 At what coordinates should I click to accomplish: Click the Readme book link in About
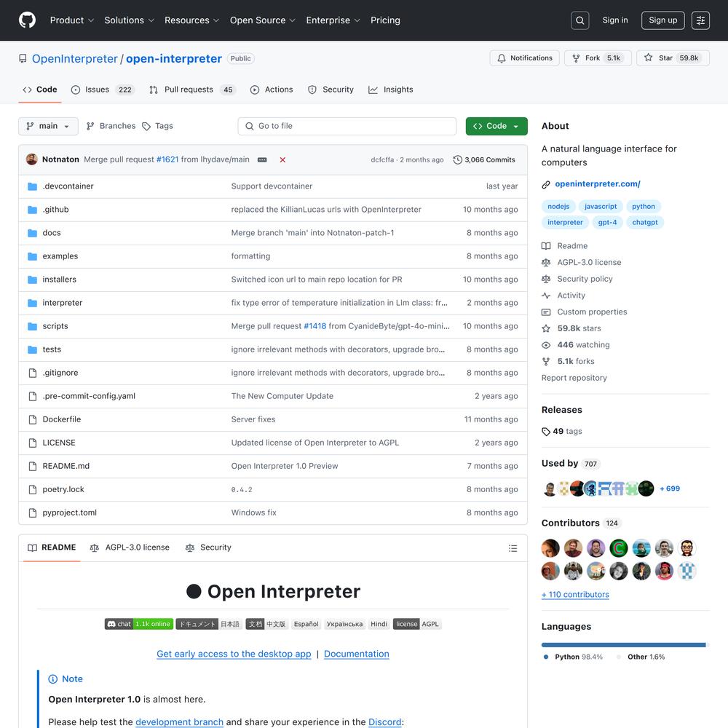pyautogui.click(x=565, y=246)
